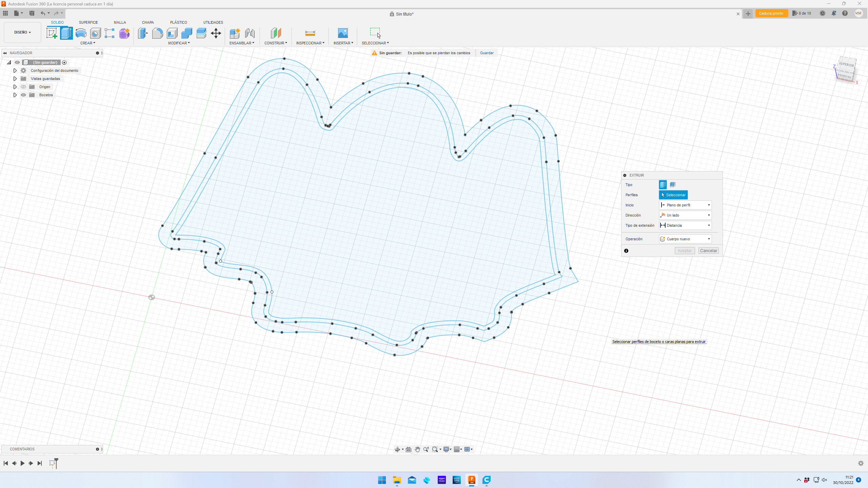Click the Create Sketch tool icon
Image resolution: width=868 pixels, height=488 pixels.
pos(52,33)
